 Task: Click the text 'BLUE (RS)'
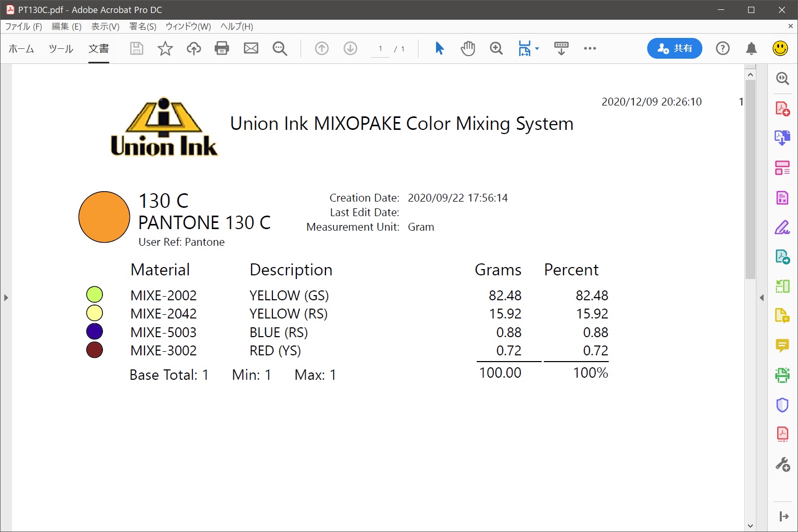[x=279, y=332]
